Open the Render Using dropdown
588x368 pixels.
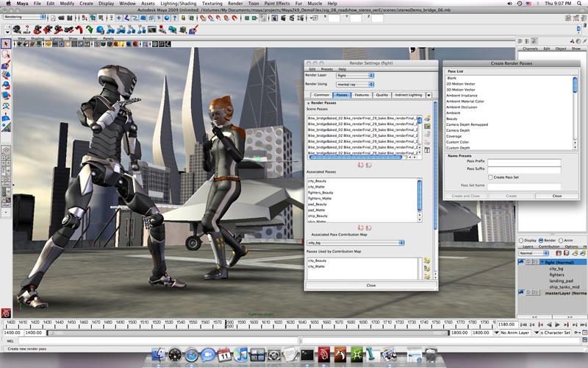coord(355,85)
